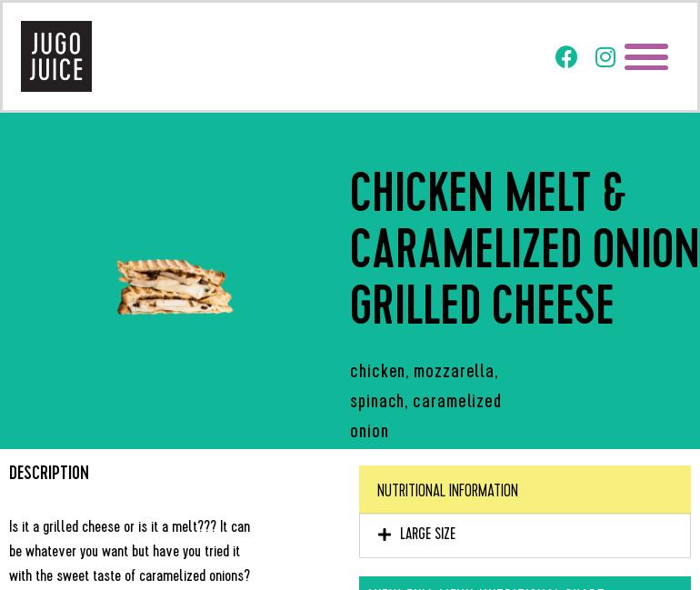Click the Description heading
The height and width of the screenshot is (590, 700).
point(49,474)
